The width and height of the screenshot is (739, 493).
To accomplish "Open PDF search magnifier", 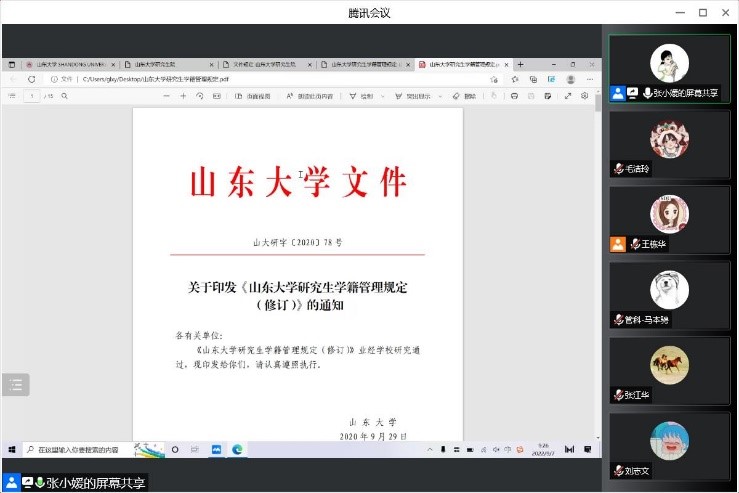I will 65,96.
